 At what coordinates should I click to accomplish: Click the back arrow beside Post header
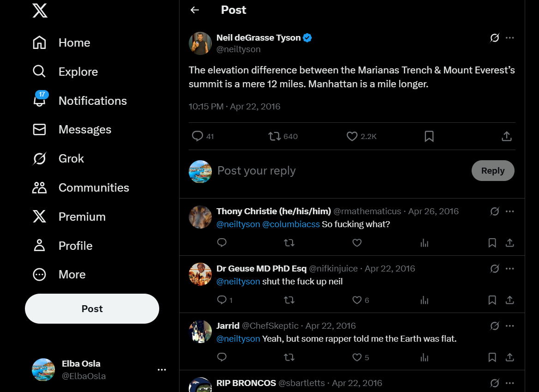coord(195,10)
